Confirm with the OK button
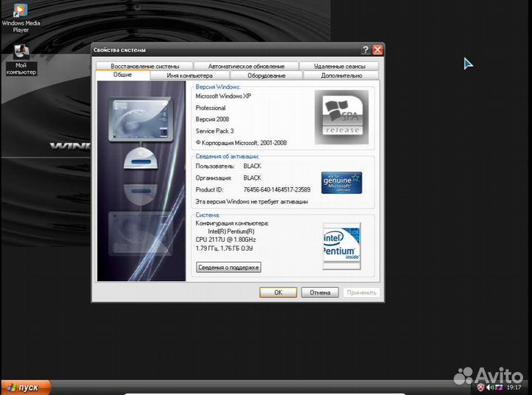The width and height of the screenshot is (532, 395). [x=279, y=292]
